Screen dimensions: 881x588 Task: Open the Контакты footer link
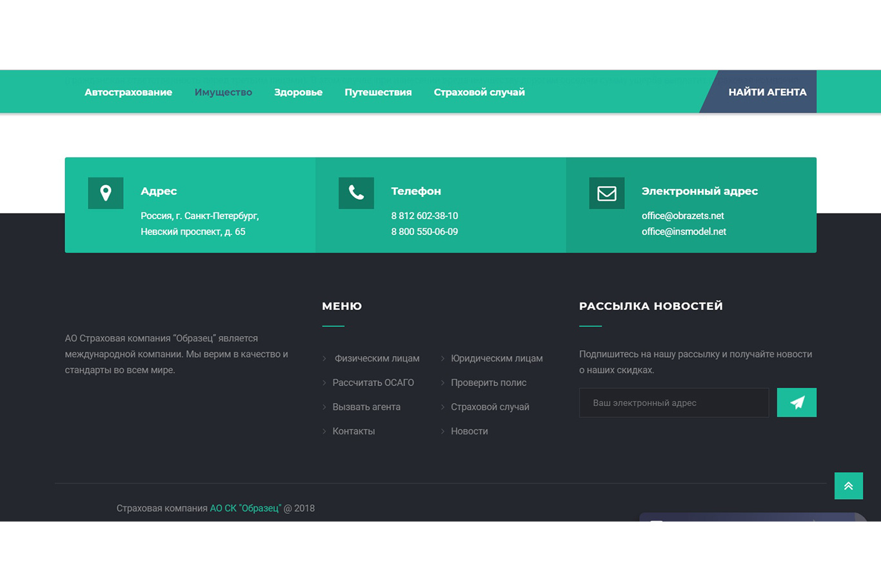tap(353, 431)
